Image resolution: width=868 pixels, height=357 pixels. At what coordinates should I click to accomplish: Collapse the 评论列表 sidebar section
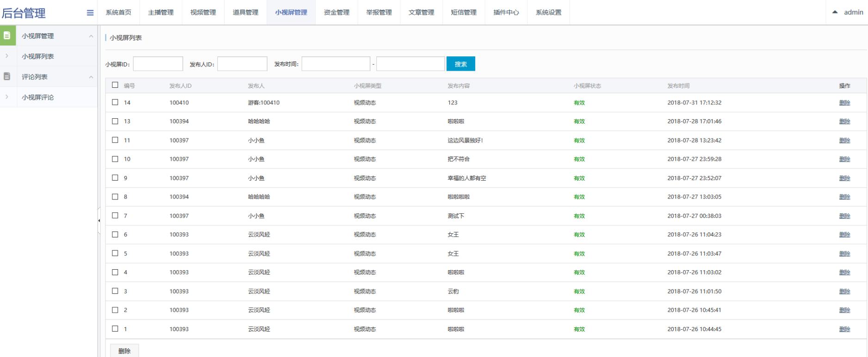(91, 77)
